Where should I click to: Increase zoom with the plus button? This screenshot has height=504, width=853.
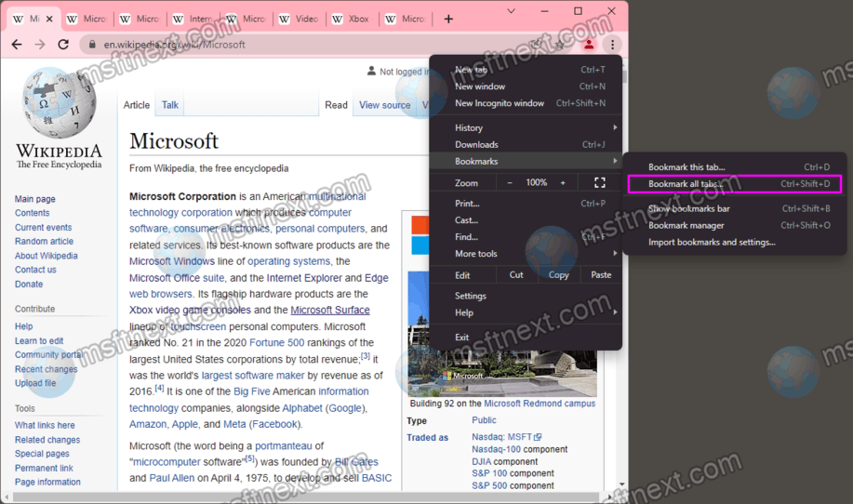pos(563,182)
